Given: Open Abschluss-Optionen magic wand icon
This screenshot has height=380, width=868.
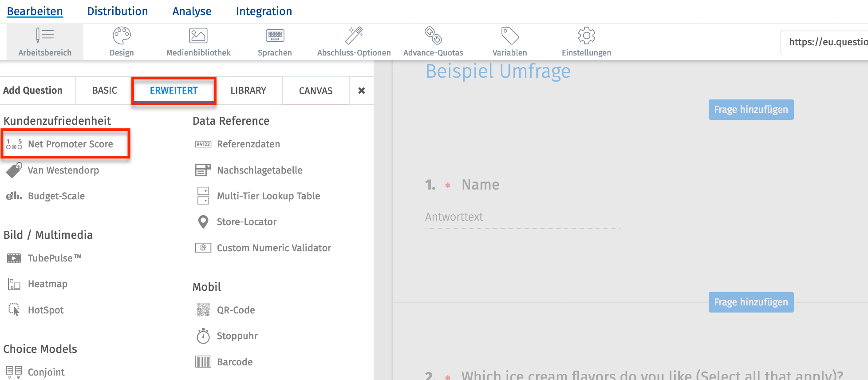Looking at the screenshot, I should pyautogui.click(x=354, y=36).
